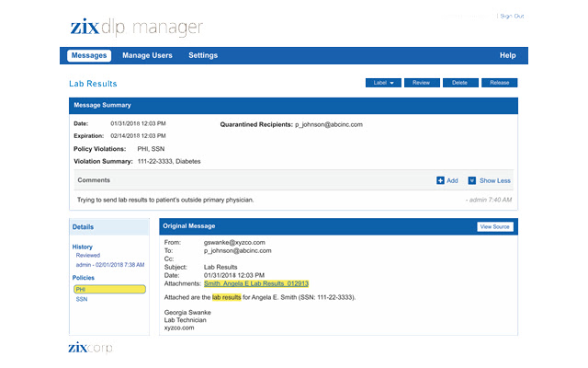This screenshot has height=368, width=588.
Task: Open the Help menu item
Action: [x=507, y=55]
